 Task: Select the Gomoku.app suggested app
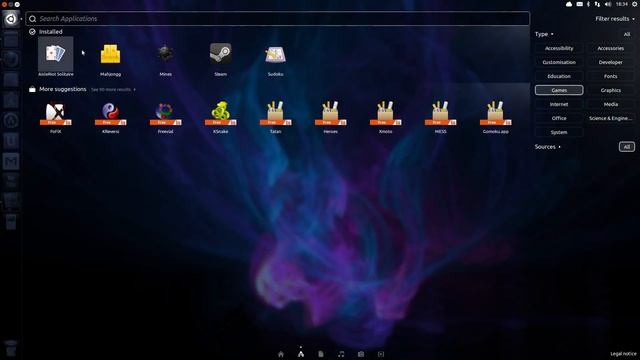point(496,116)
